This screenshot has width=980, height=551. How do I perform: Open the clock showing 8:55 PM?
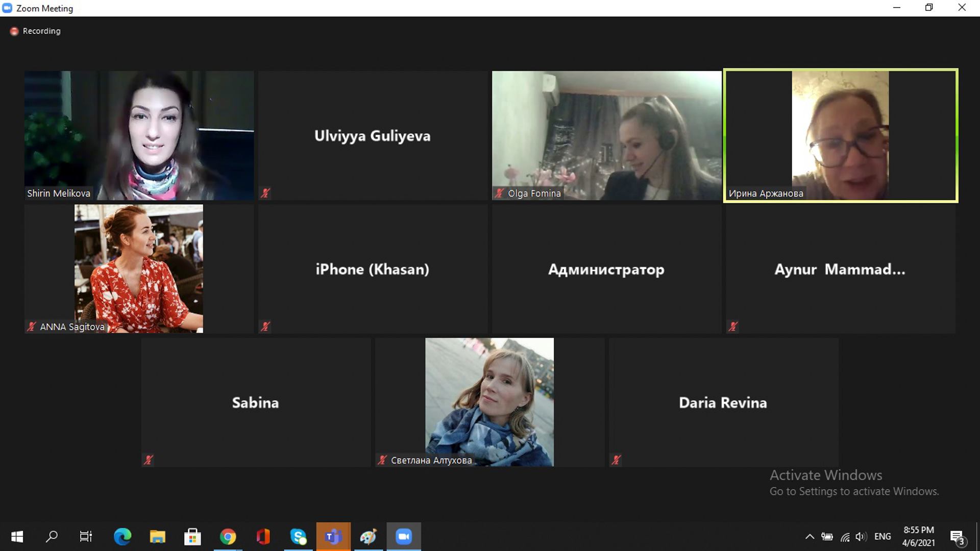click(919, 536)
